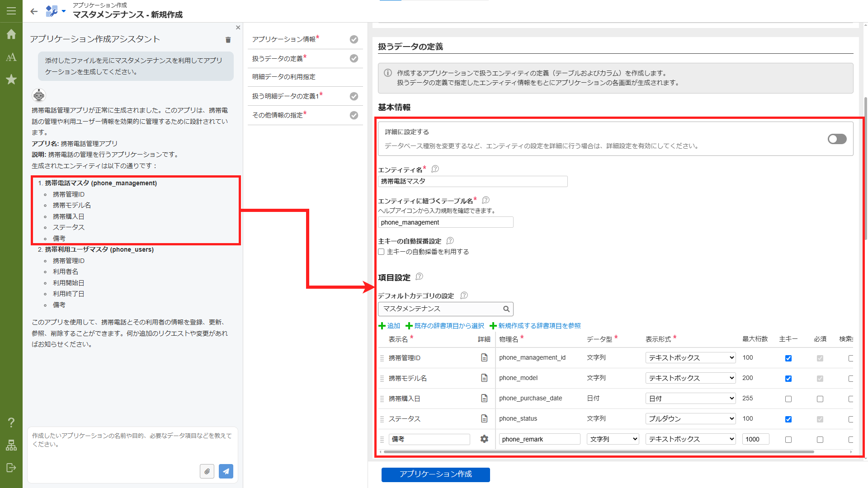Screen dimensions: 868x488
Task: Click the エンティティ名 input field
Action: [x=472, y=181]
